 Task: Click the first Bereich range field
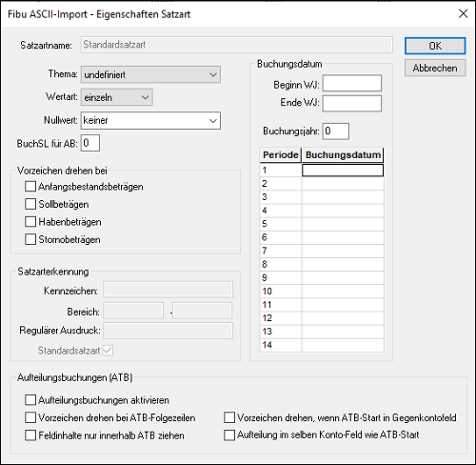coord(133,311)
